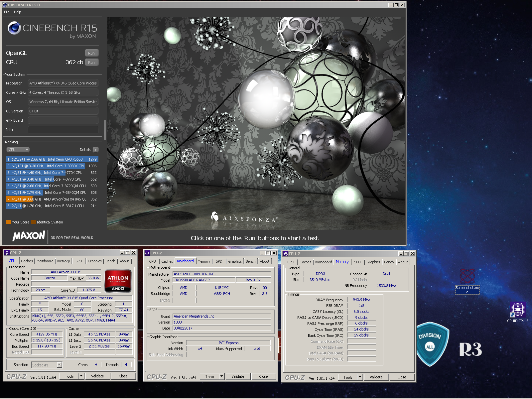Click the Cinebench R15 logo sphere
The height and width of the screenshot is (399, 532).
14,28
